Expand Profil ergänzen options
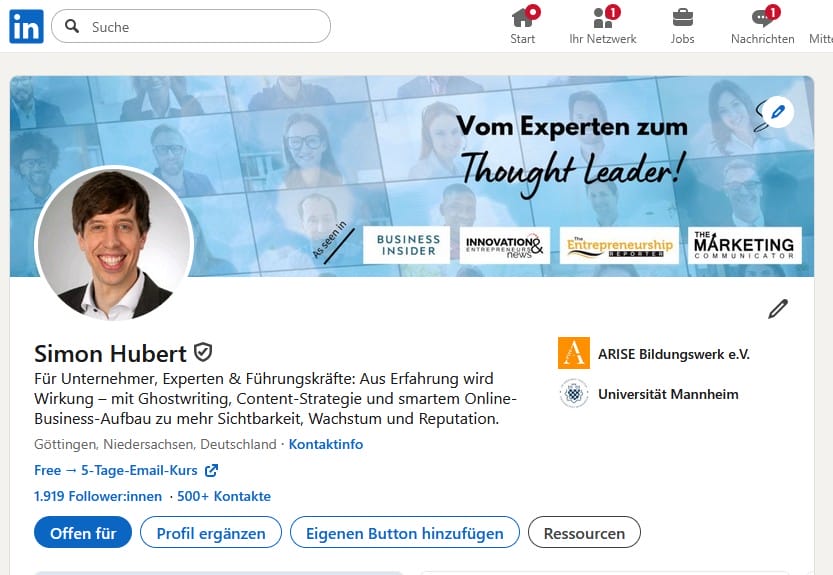The height and width of the screenshot is (575, 833). tap(211, 532)
